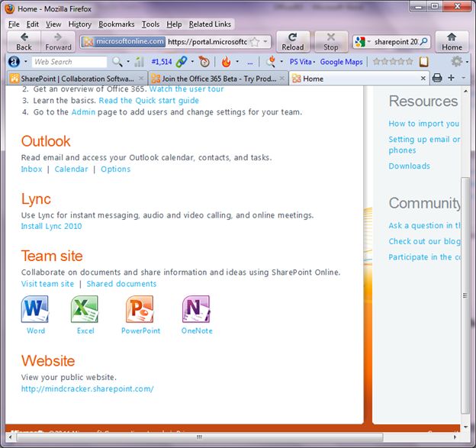The height and width of the screenshot is (448, 476).
Task: Open the Google search engine selector
Action: click(362, 42)
